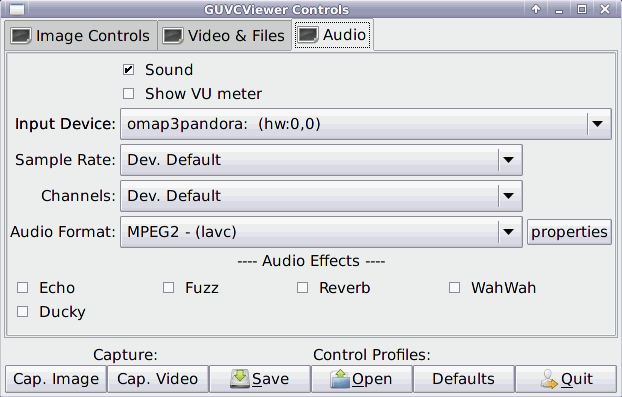The height and width of the screenshot is (397, 622).
Task: Enable the Echo audio effect
Action: click(x=23, y=288)
